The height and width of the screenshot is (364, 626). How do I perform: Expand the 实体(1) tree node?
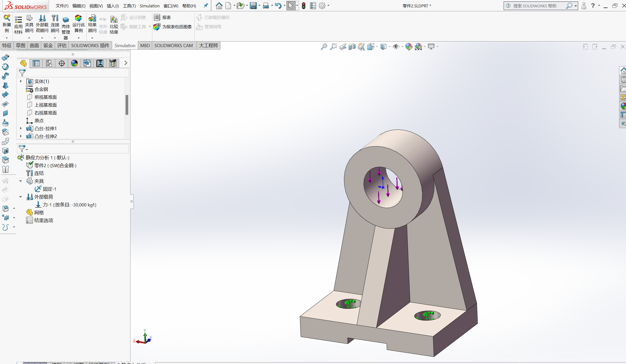(21, 81)
